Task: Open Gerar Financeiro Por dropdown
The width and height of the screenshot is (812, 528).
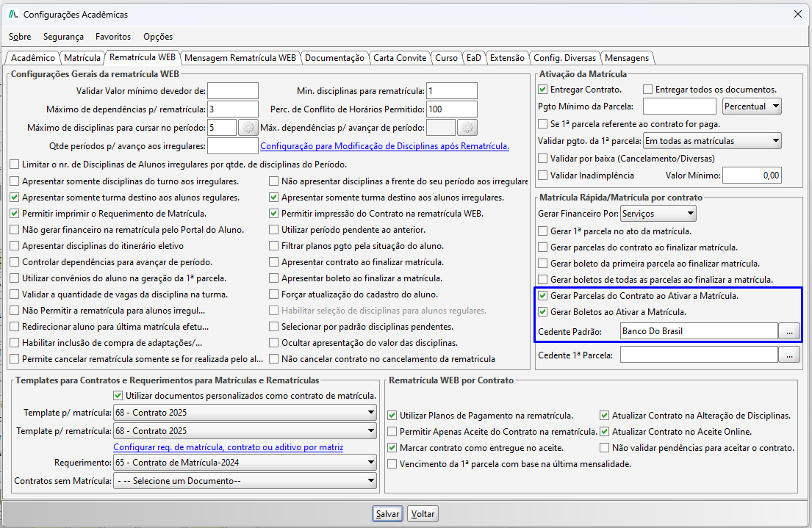Action: tap(658, 214)
